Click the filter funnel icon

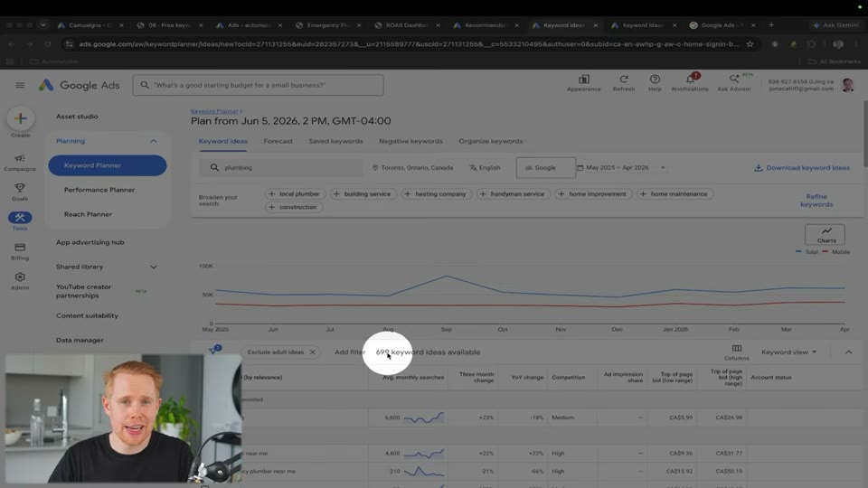[x=213, y=351]
